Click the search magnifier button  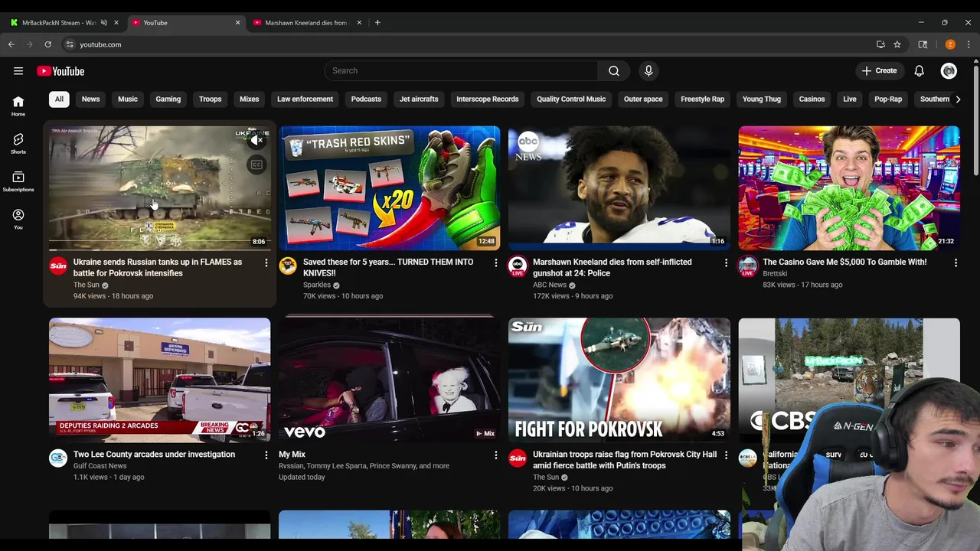(614, 70)
